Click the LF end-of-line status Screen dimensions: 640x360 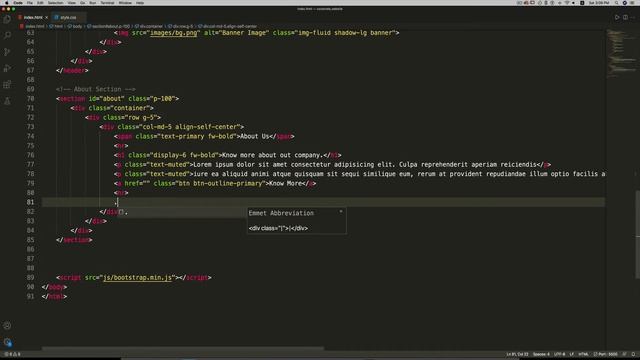tap(572, 354)
